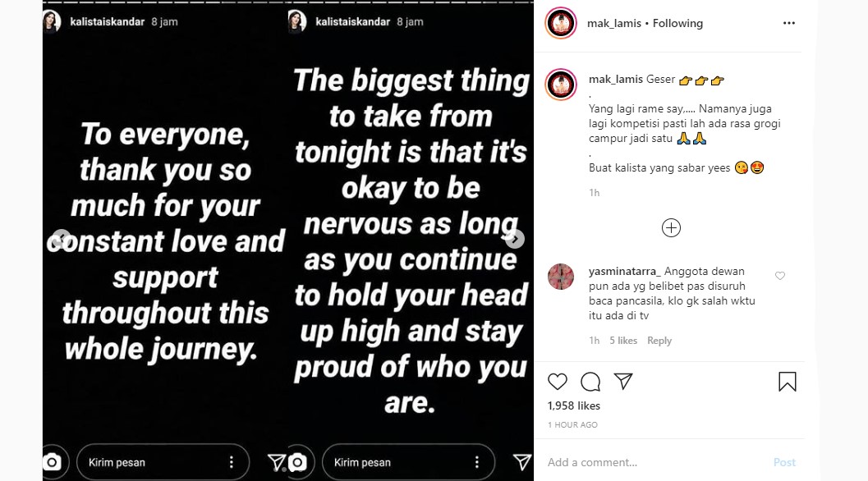Screen dimensions: 868x481
Task: Open the 1,958 likes list
Action: (x=574, y=405)
